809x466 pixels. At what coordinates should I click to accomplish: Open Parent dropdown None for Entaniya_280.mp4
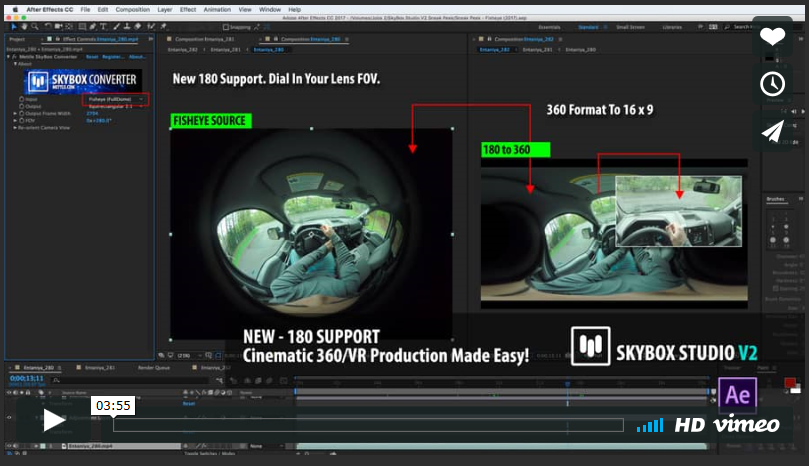click(x=265, y=446)
